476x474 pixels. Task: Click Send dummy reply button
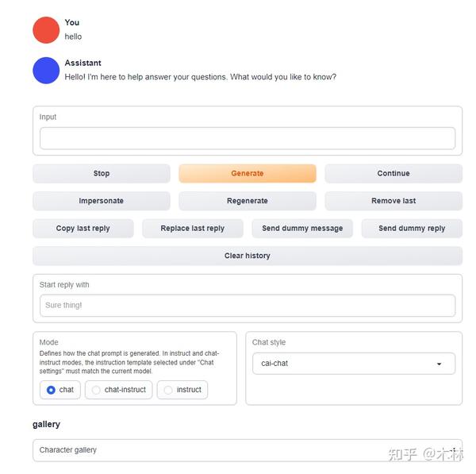click(x=412, y=229)
